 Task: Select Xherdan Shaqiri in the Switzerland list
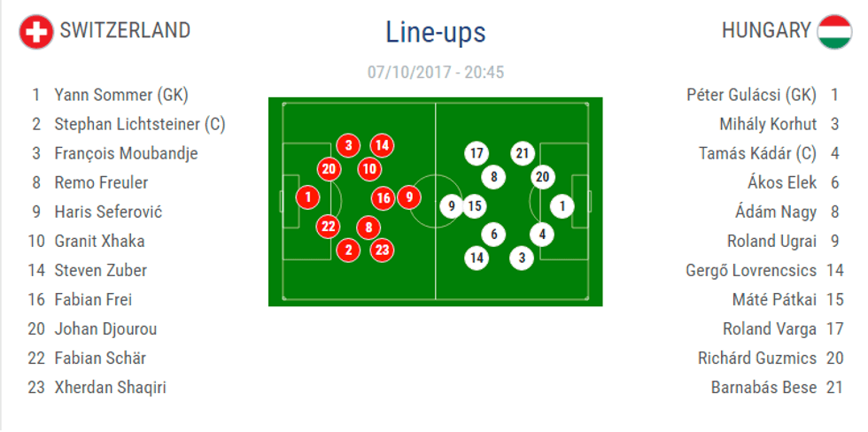click(x=110, y=387)
